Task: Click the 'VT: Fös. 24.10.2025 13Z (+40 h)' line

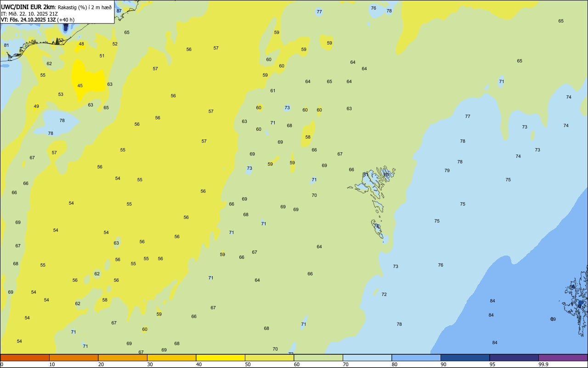Action: [x=38, y=20]
